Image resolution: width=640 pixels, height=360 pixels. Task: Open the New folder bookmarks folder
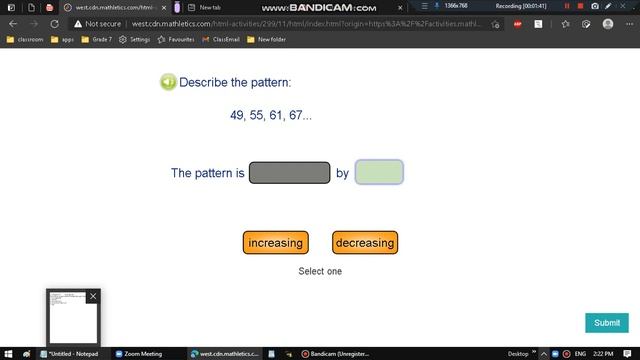click(x=266, y=40)
